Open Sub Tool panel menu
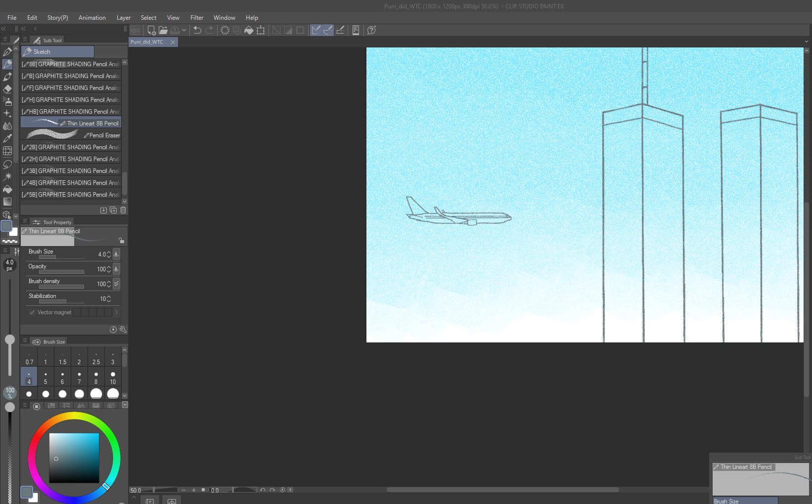This screenshot has width=812, height=504. pyautogui.click(x=25, y=40)
